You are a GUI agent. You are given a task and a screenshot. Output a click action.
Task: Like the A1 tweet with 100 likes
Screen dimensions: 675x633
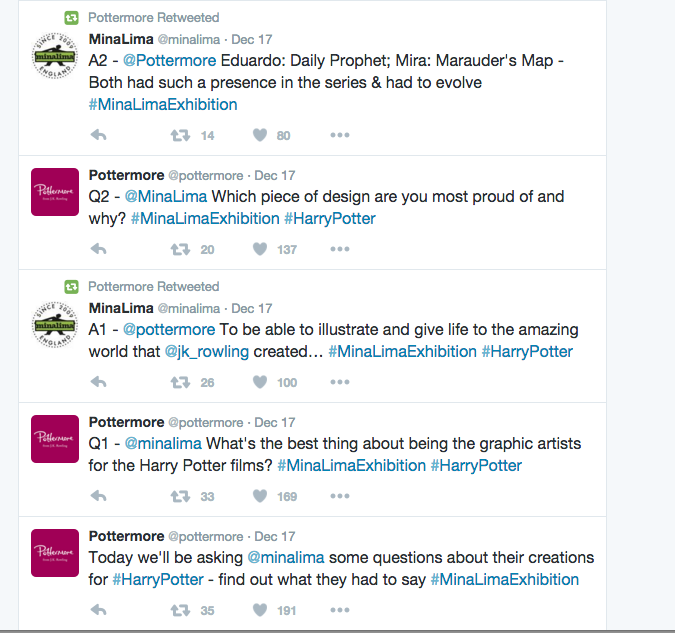pyautogui.click(x=260, y=382)
